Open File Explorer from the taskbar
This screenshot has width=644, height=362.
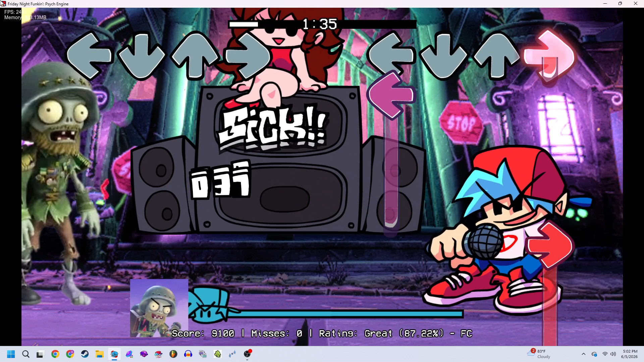point(100,354)
